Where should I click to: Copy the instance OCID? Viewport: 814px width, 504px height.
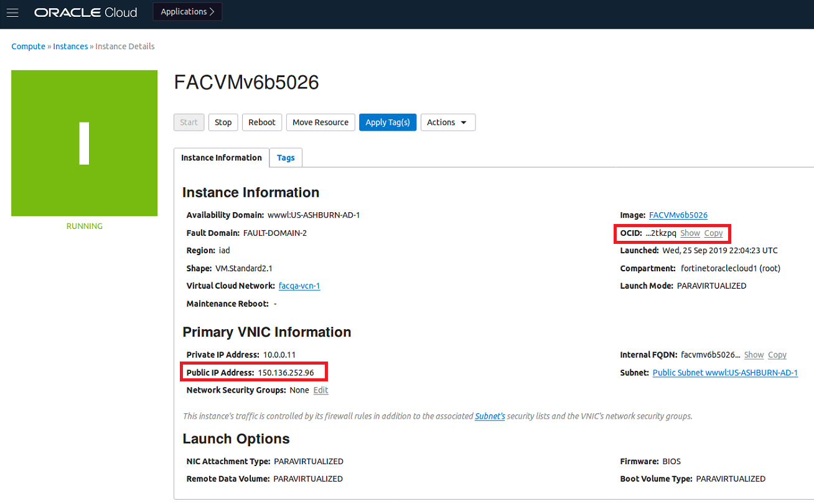click(x=713, y=233)
